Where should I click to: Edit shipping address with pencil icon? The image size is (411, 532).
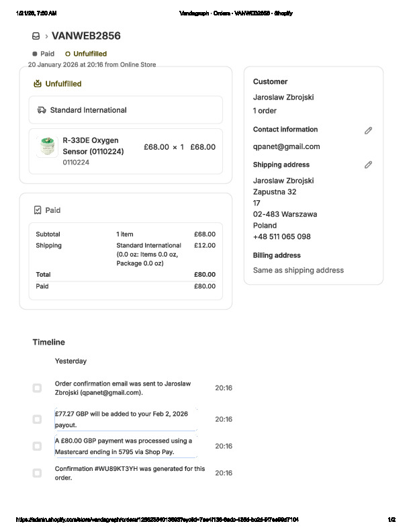tap(368, 165)
